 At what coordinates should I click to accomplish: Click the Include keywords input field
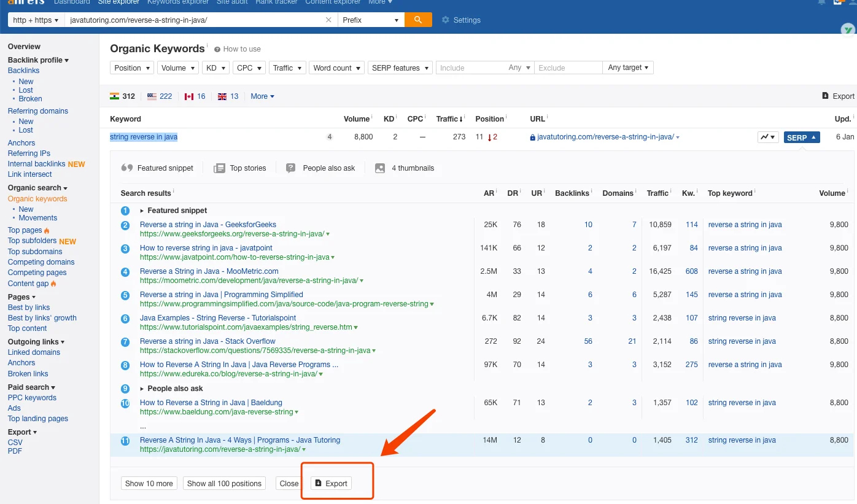471,68
